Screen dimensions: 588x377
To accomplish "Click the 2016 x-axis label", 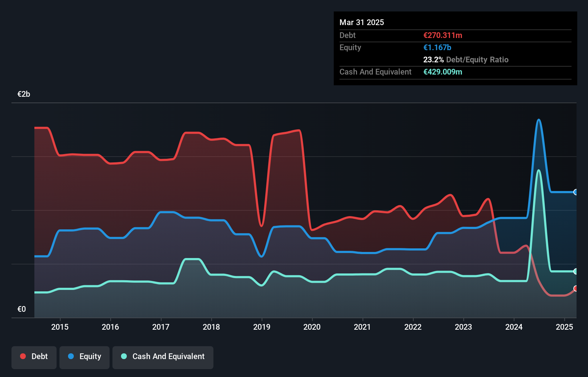I will [x=110, y=327].
